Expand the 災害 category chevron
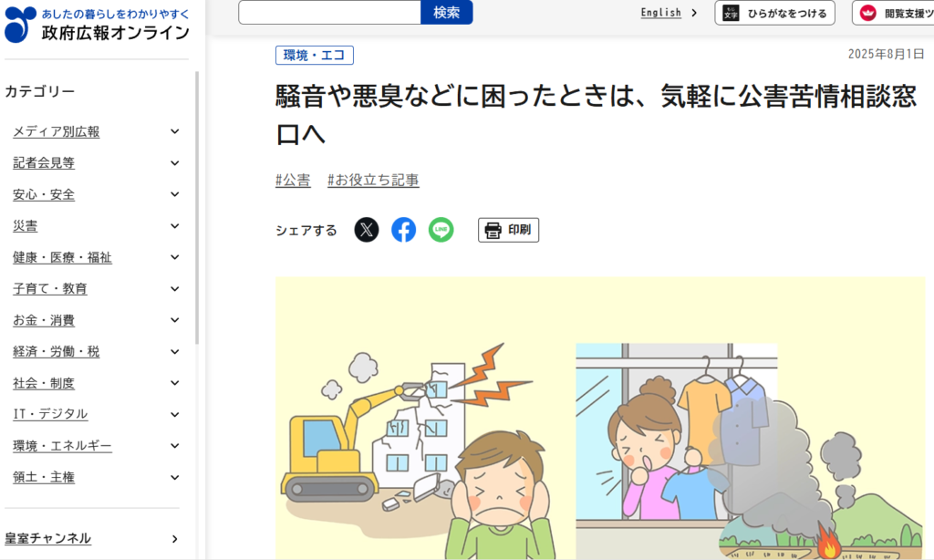This screenshot has height=560, width=934. 174,226
